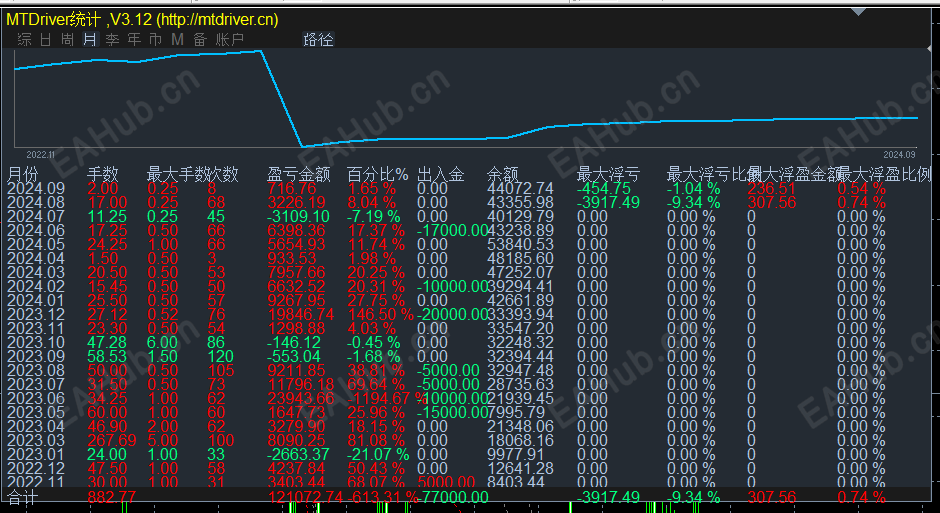Switch to the 日 daily tab

tap(46, 40)
